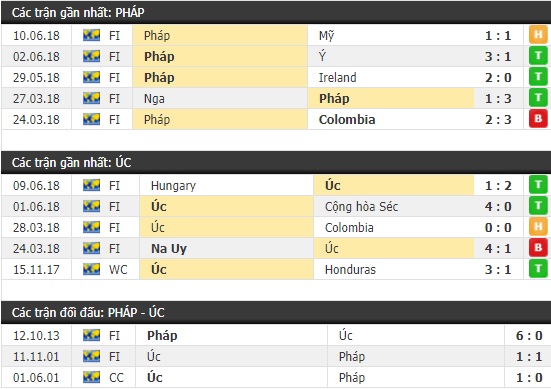This screenshot has height=389, width=551.
Task: Click the green T badge for Hungary vs Úc
Action: (538, 185)
